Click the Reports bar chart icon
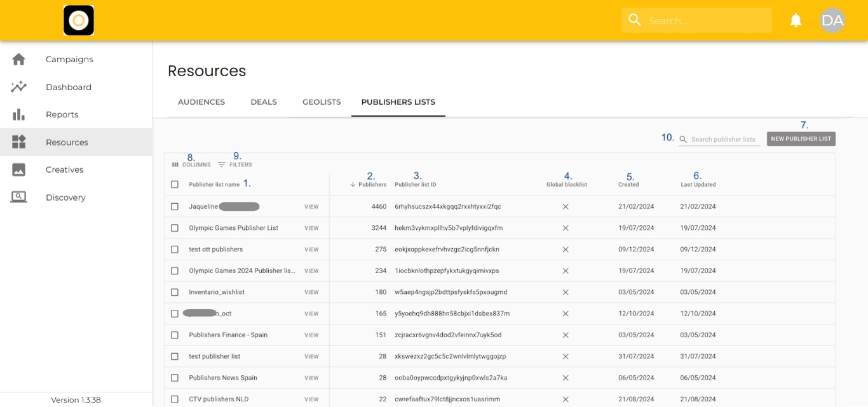Screen dimensions: 868x407 [19, 114]
